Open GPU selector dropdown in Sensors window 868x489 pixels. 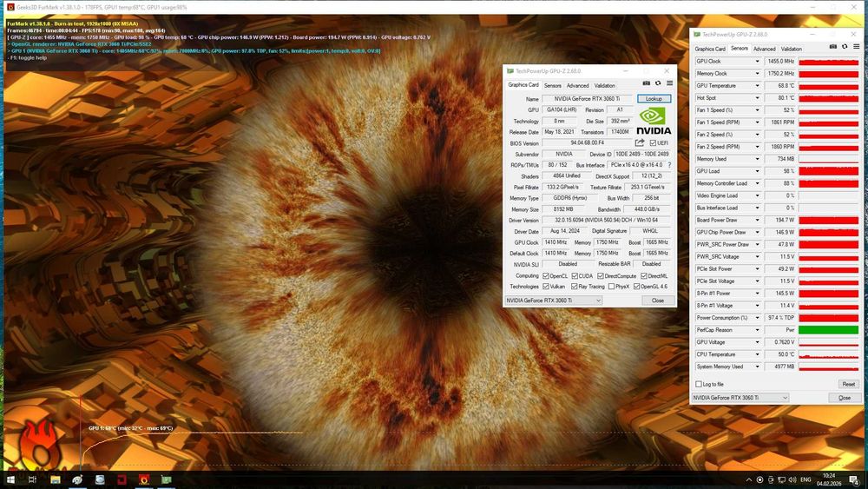click(740, 398)
